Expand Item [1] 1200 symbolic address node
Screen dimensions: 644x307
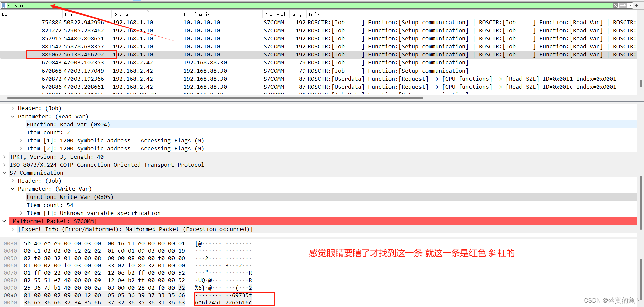[21, 140]
